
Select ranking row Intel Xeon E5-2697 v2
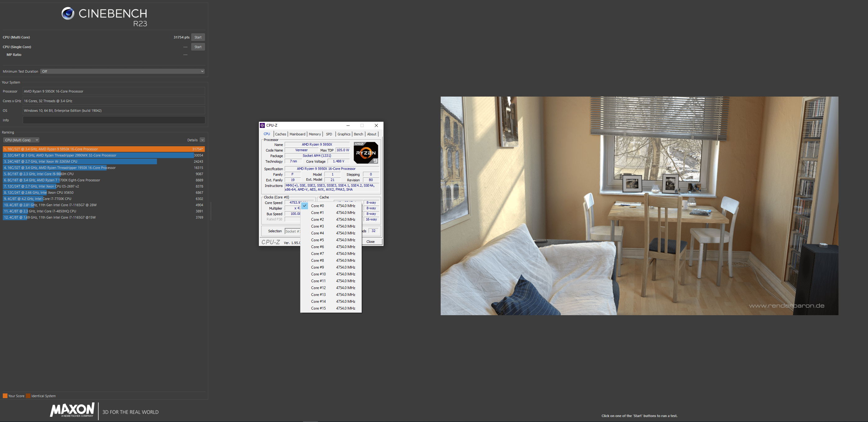(x=104, y=186)
